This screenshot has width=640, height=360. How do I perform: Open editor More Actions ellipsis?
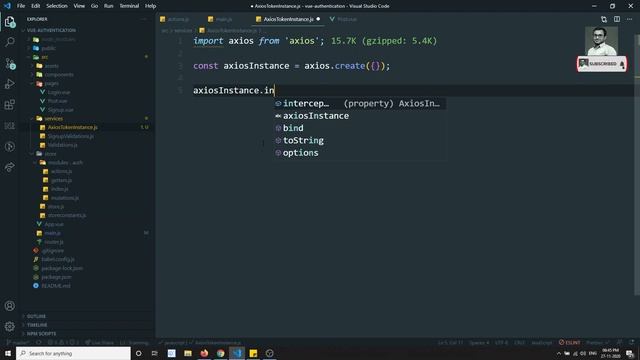pos(629,19)
